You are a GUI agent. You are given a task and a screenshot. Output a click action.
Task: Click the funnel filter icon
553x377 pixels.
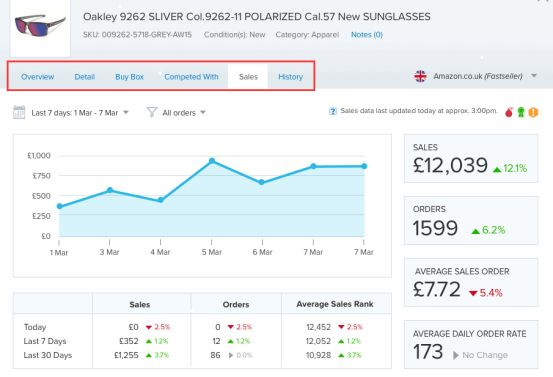point(152,112)
